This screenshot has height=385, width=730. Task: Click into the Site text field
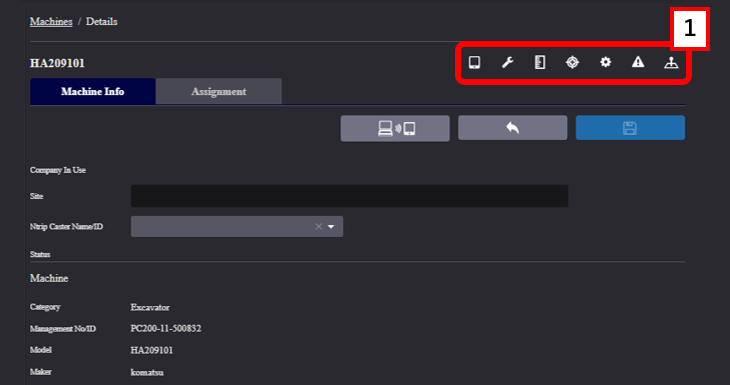(349, 196)
